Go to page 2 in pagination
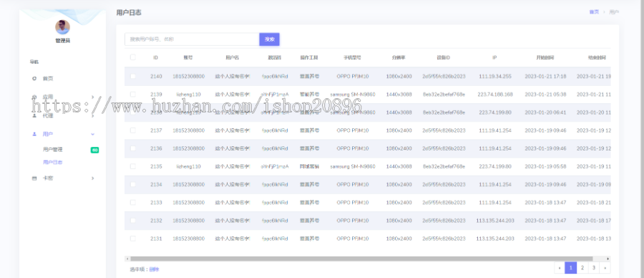644x278 pixels. [x=582, y=268]
